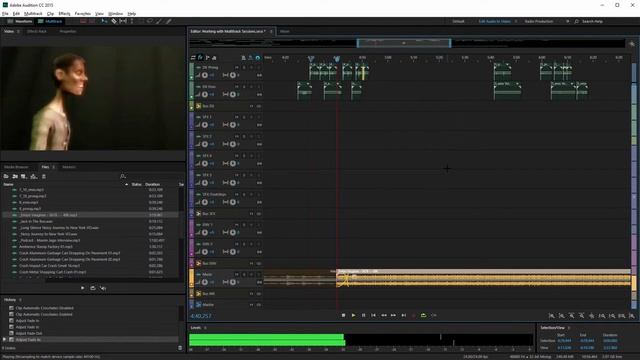640x360 pixels.
Task: Click Zoom Out Time icon
Action: point(582,316)
